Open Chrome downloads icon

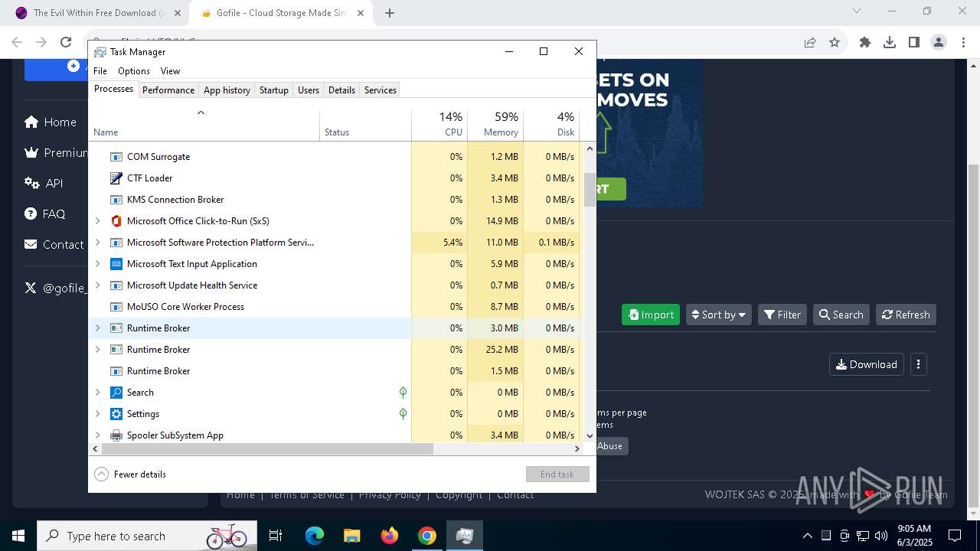coord(890,42)
